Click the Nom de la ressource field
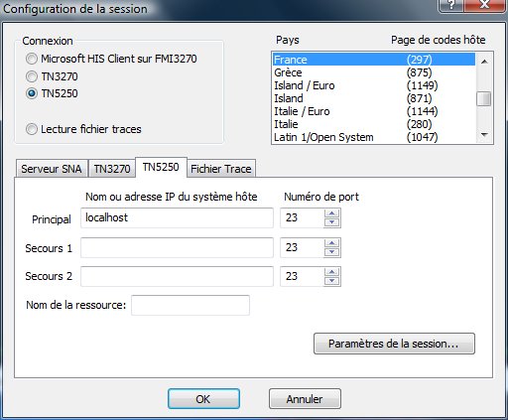 point(190,305)
